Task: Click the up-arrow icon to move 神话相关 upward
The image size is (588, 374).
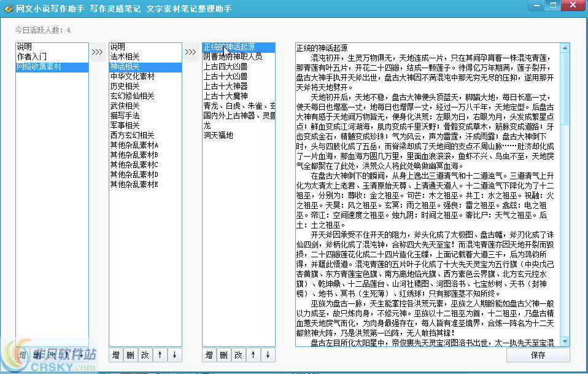Action: 160,354
